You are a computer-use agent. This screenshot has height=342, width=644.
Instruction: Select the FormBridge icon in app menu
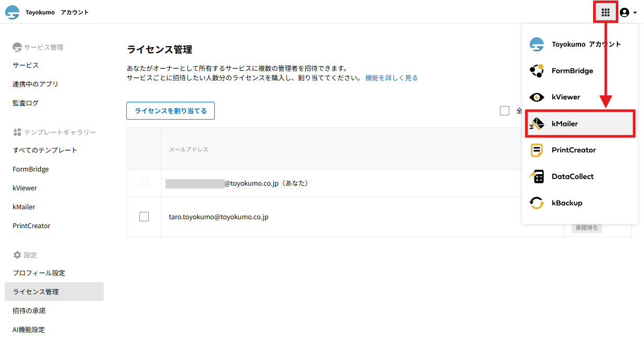tap(537, 71)
